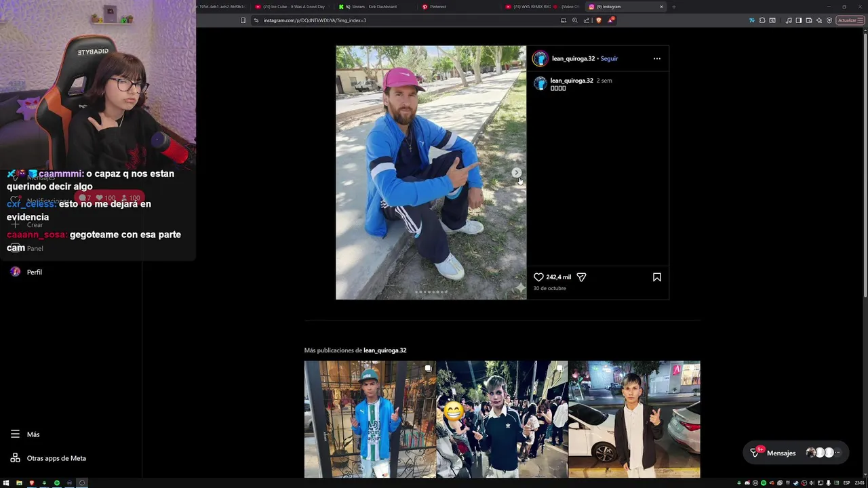Open Brave Shields lion icon
868x488 pixels.
(x=599, y=20)
